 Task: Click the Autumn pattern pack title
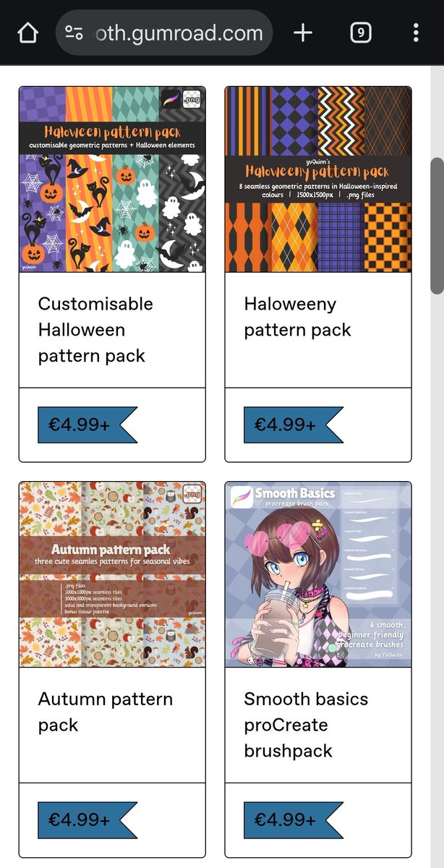[105, 712]
